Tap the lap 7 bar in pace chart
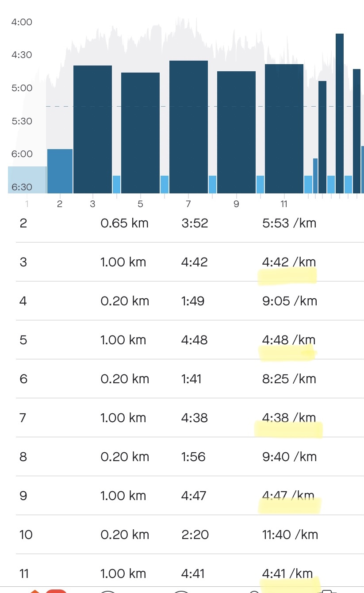Viewport: 364px width, 593px height. pyautogui.click(x=188, y=127)
